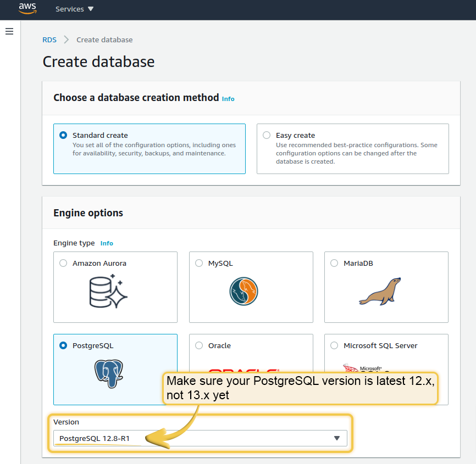The image size is (476, 464).
Task: Click the Create database page heading
Action: point(98,62)
